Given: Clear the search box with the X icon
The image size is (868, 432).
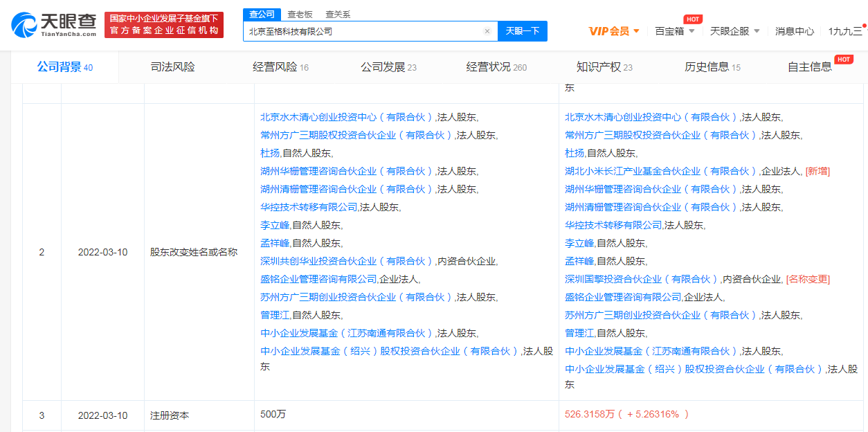Looking at the screenshot, I should point(487,31).
